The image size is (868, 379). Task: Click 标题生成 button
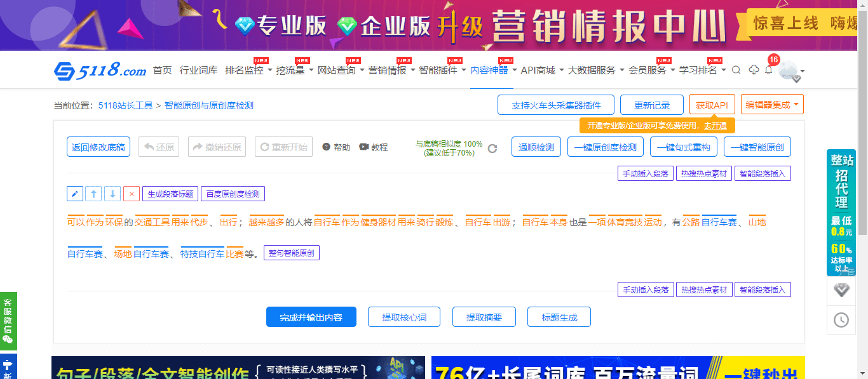click(559, 317)
